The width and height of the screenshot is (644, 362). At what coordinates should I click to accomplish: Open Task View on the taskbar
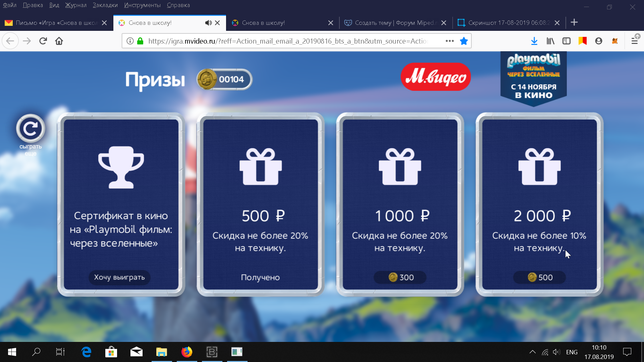coord(60,352)
